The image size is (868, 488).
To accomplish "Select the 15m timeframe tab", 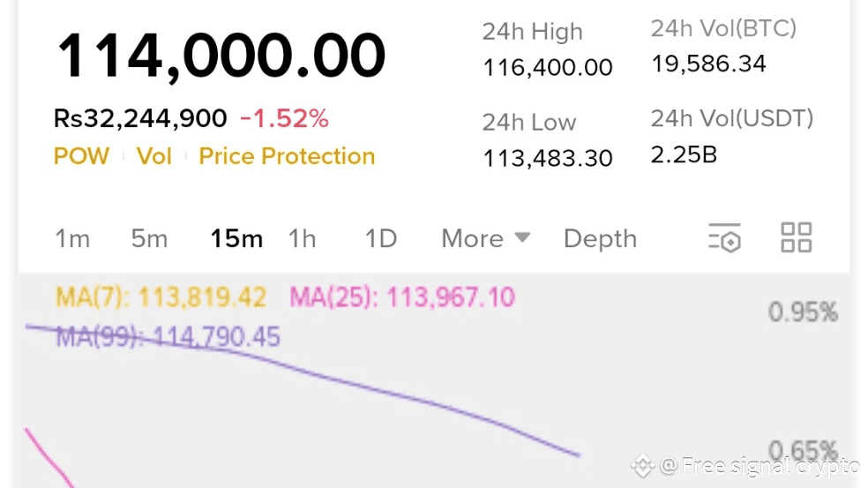I will point(236,239).
